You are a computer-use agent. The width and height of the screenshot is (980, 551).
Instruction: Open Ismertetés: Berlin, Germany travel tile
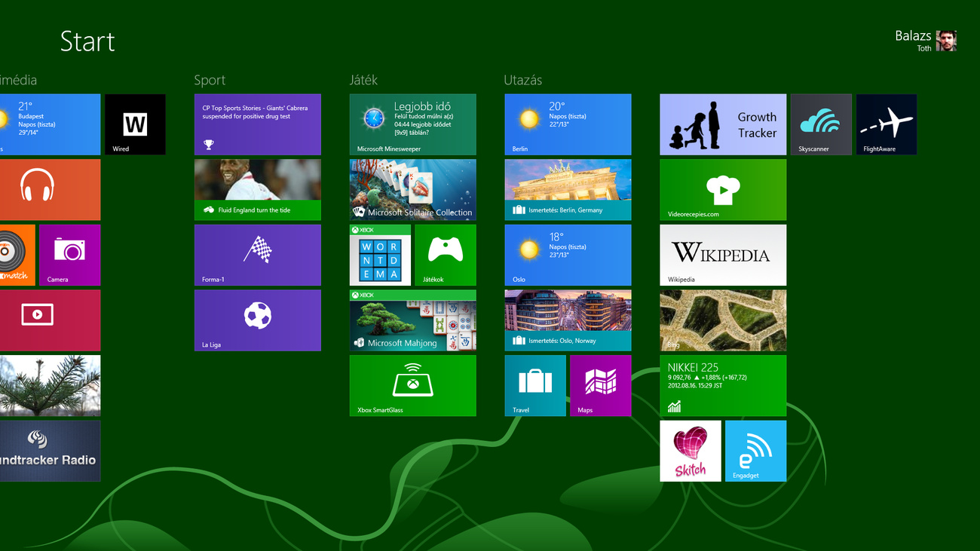[568, 189]
